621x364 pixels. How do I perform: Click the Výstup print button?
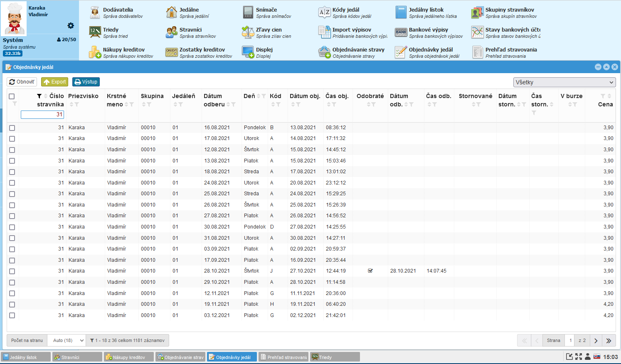[86, 82]
